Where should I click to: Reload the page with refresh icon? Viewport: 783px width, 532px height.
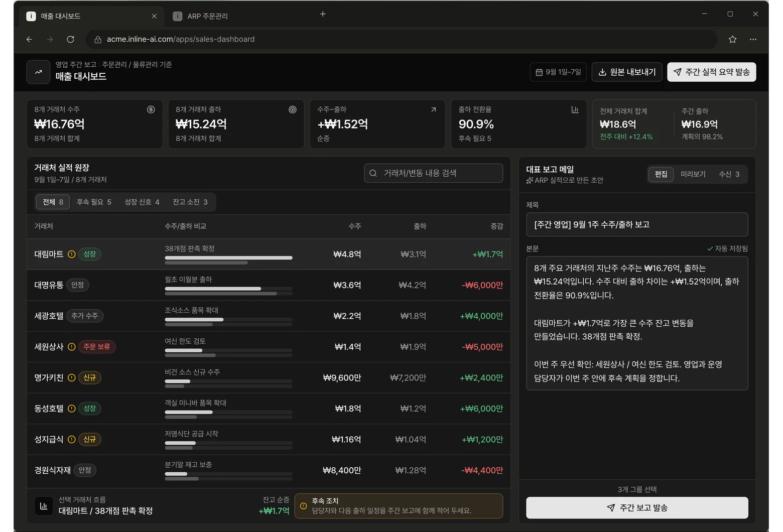(x=71, y=39)
